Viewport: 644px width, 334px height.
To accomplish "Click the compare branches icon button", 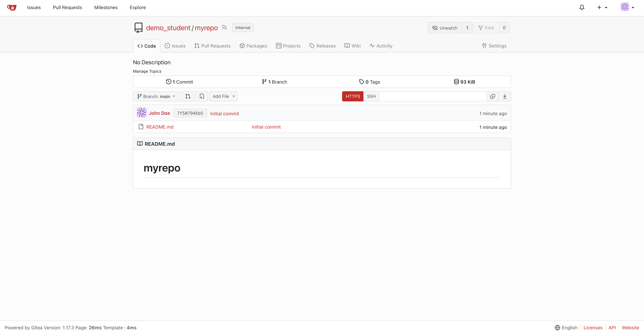I will 188,96.
